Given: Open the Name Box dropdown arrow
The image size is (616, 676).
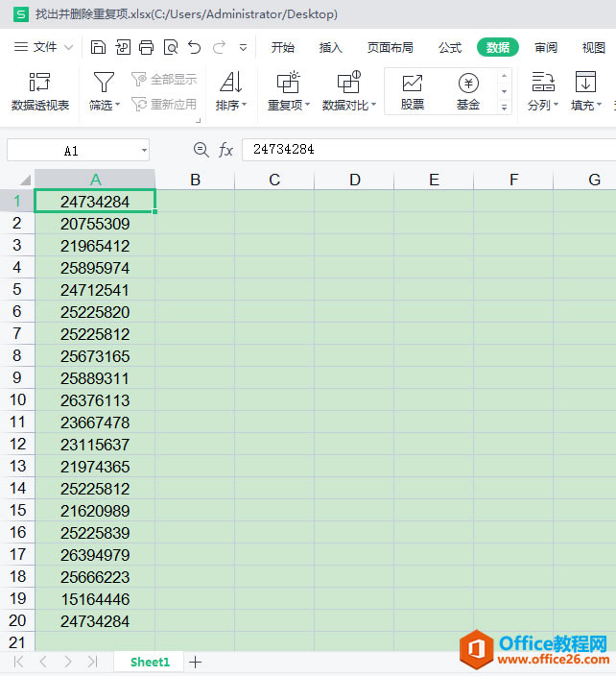Looking at the screenshot, I should [144, 150].
